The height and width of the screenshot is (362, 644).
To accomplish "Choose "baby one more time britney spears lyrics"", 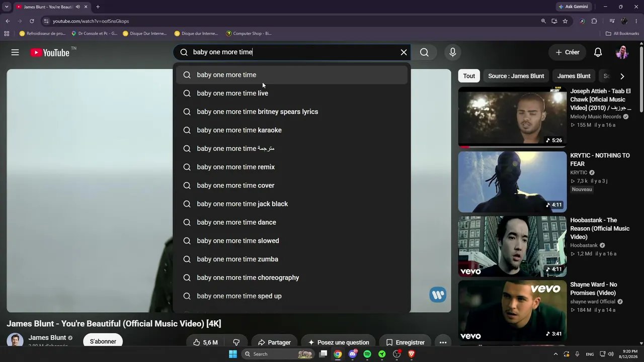I will pos(292,112).
